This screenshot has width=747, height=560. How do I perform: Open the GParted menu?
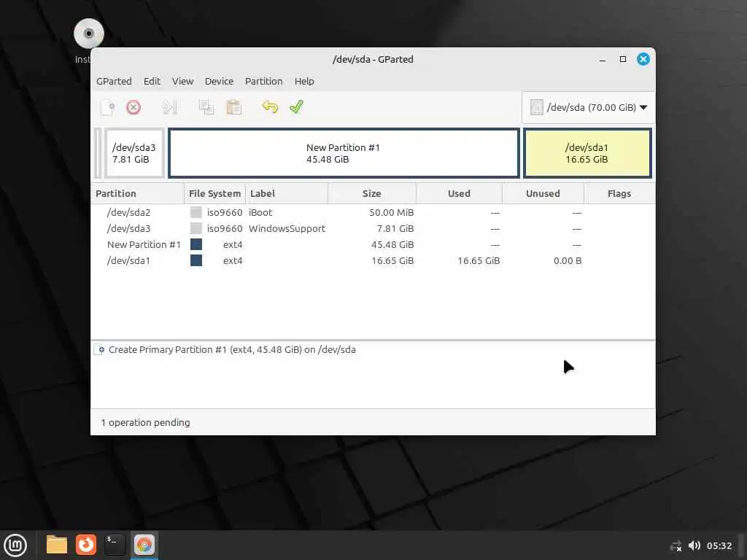pyautogui.click(x=114, y=82)
